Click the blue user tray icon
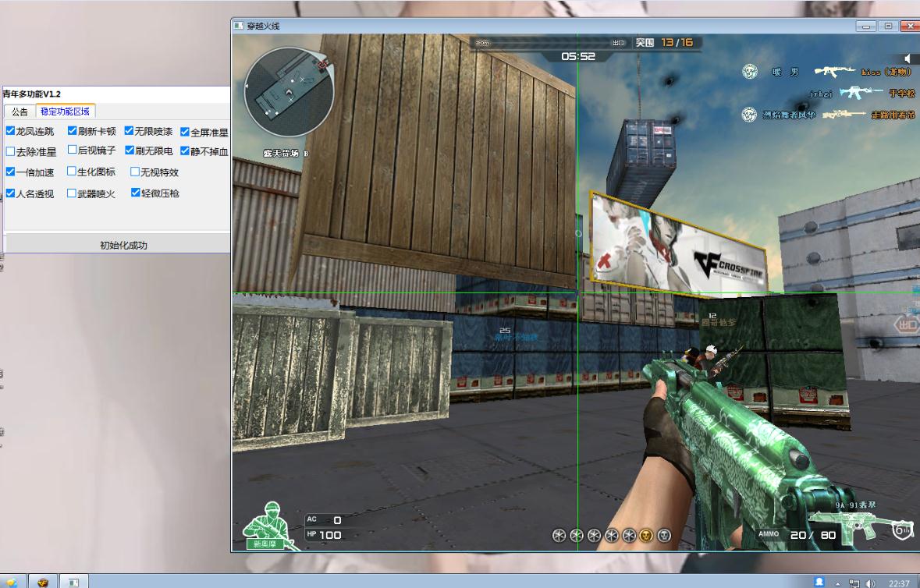The image size is (920, 588). click(819, 582)
